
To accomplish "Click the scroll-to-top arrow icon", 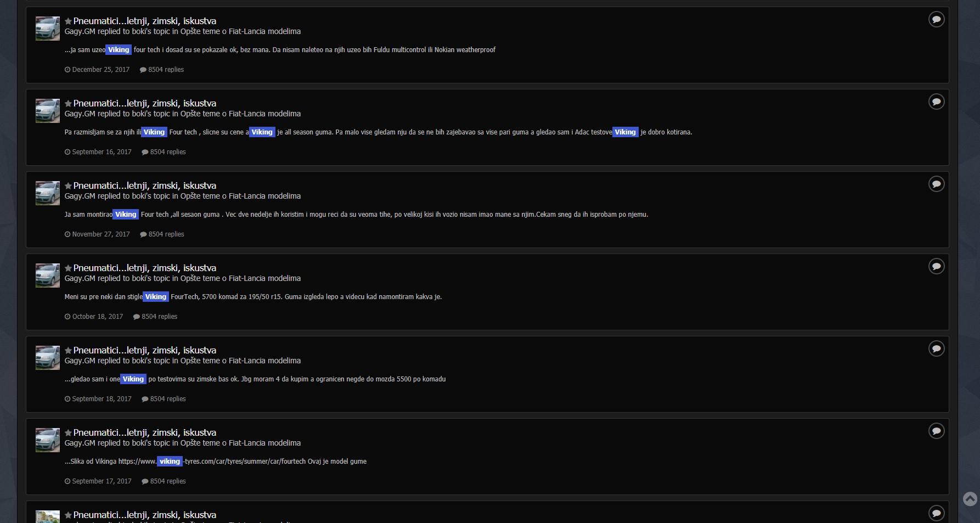I will click(x=970, y=499).
